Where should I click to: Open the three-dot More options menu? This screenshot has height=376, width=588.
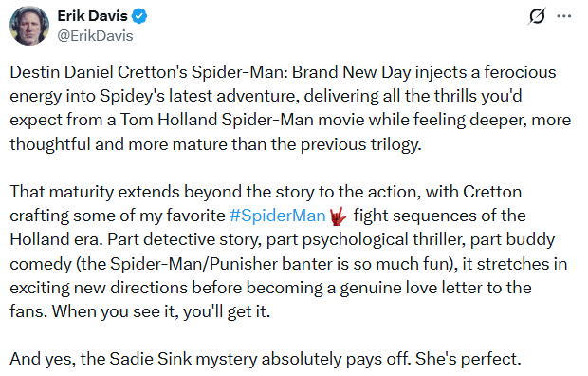pos(563,16)
